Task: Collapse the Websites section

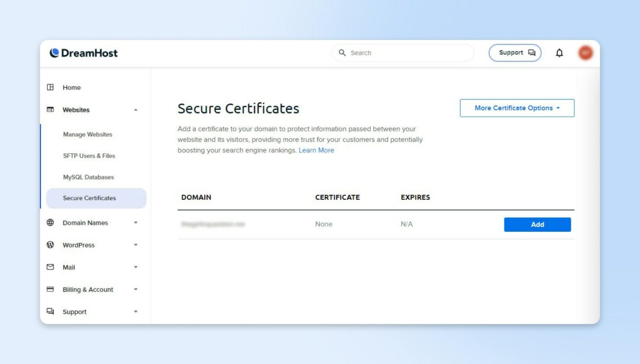Action: click(135, 110)
